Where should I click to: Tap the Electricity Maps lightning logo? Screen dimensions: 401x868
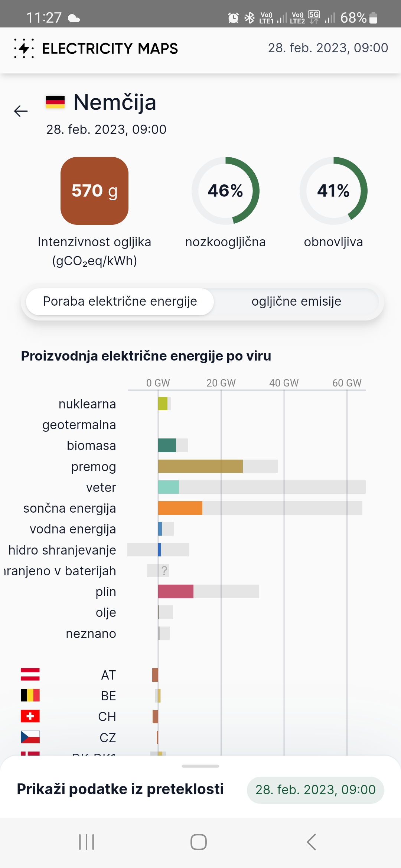[24, 48]
